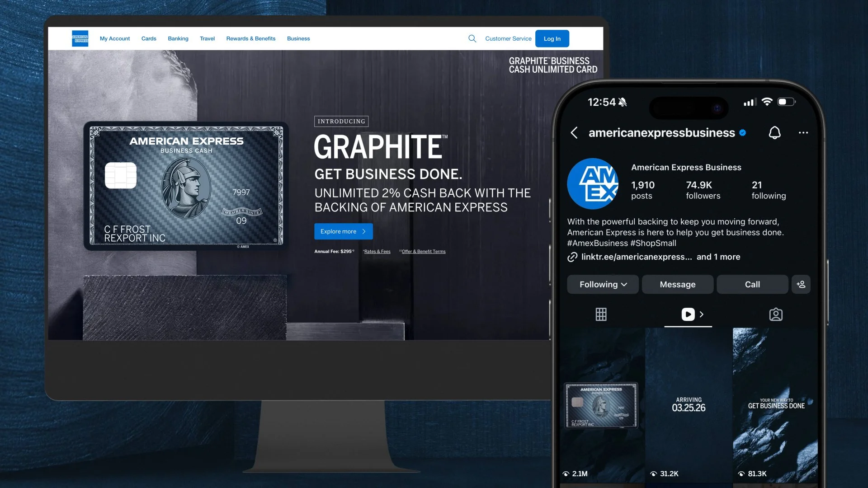Tap the 74.9K followers count
Screen dimensions: 868x488
point(703,190)
